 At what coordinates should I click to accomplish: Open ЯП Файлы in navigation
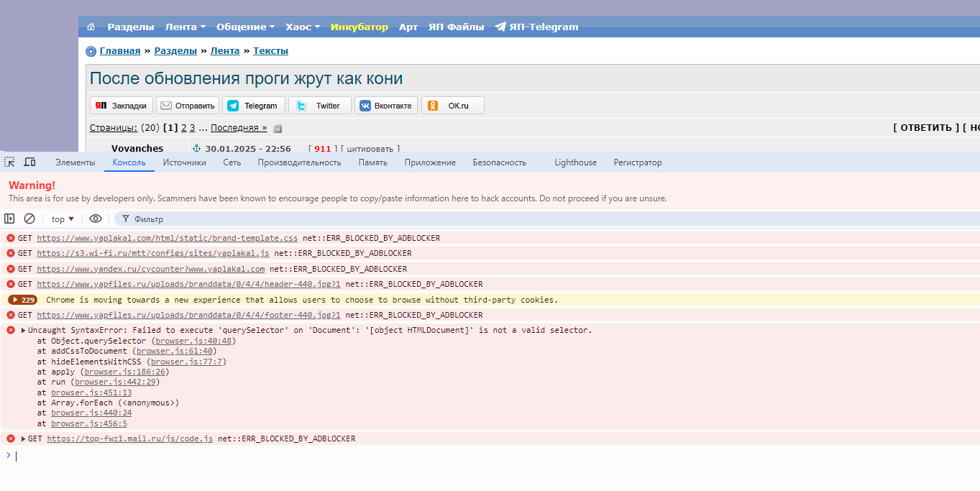pyautogui.click(x=456, y=27)
